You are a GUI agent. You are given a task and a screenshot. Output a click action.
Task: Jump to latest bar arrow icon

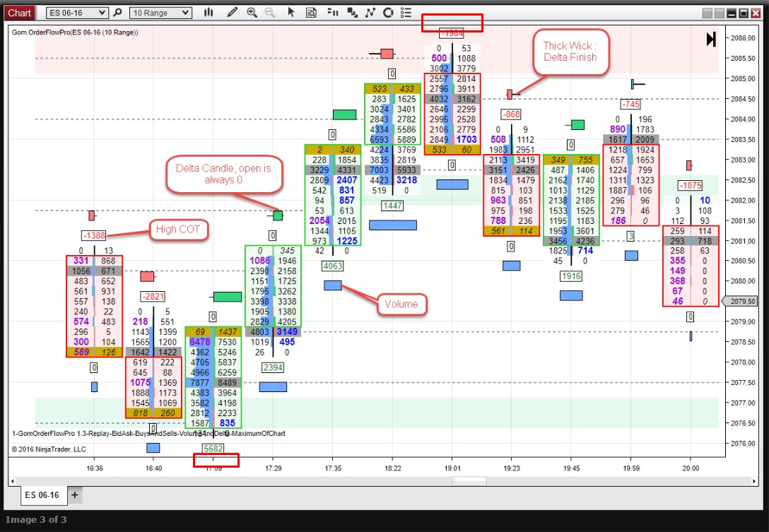tap(711, 40)
